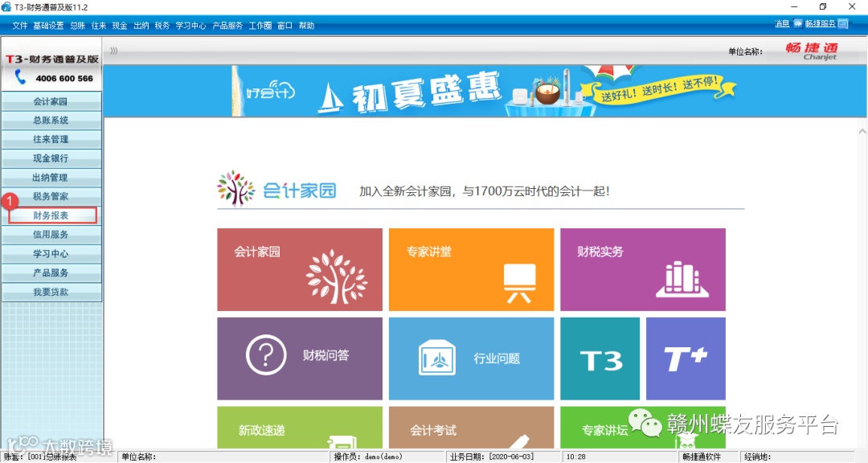The height and width of the screenshot is (463, 868).
Task: Open the brown 会计考试 tile
Action: 471,428
